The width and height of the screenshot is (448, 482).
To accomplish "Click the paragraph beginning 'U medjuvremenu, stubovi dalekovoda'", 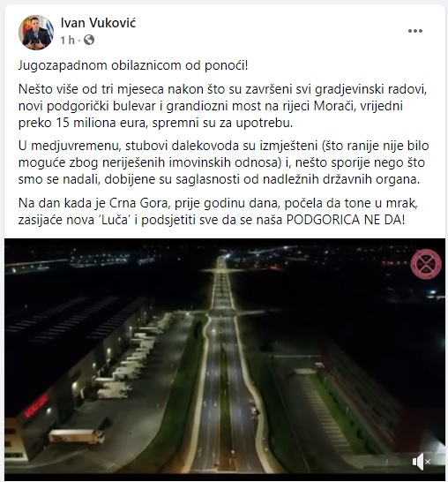I will click(223, 162).
